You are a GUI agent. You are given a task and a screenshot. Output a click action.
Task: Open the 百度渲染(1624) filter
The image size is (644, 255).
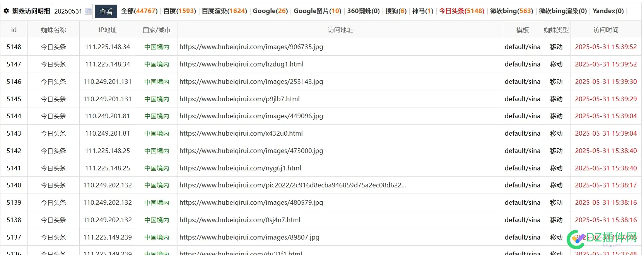(x=224, y=11)
